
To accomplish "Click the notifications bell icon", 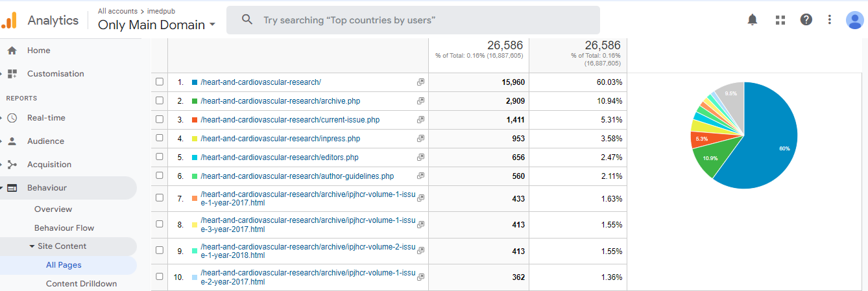I will click(x=752, y=19).
